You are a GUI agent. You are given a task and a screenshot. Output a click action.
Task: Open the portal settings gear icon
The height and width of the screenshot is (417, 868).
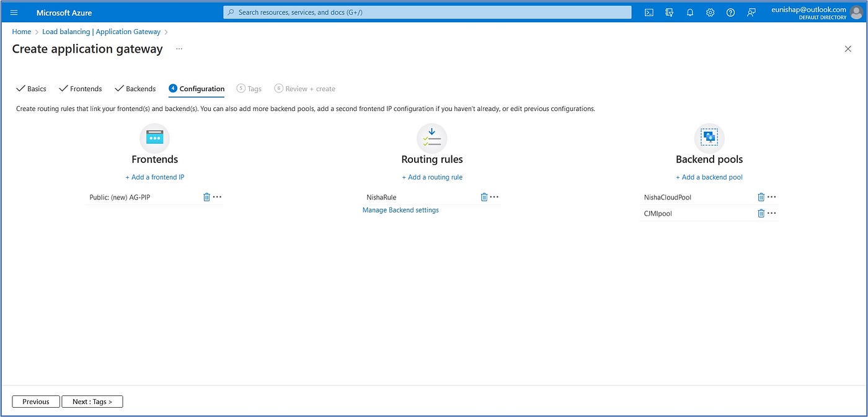(710, 12)
